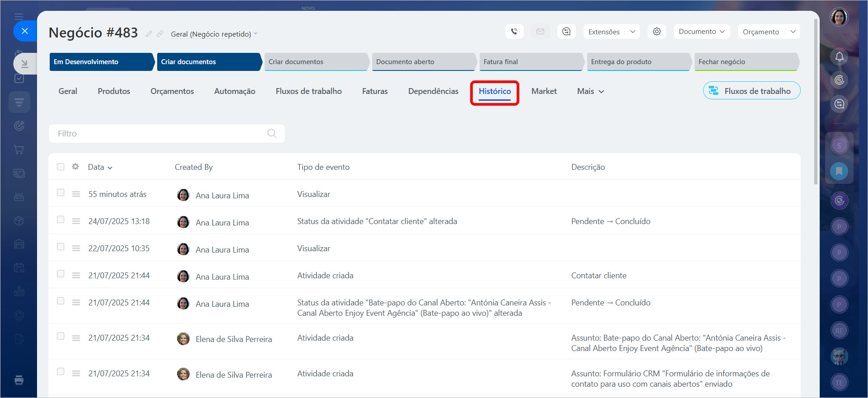Open the row menu for 22/07/2025 10:35
The image size is (868, 398).
click(76, 248)
